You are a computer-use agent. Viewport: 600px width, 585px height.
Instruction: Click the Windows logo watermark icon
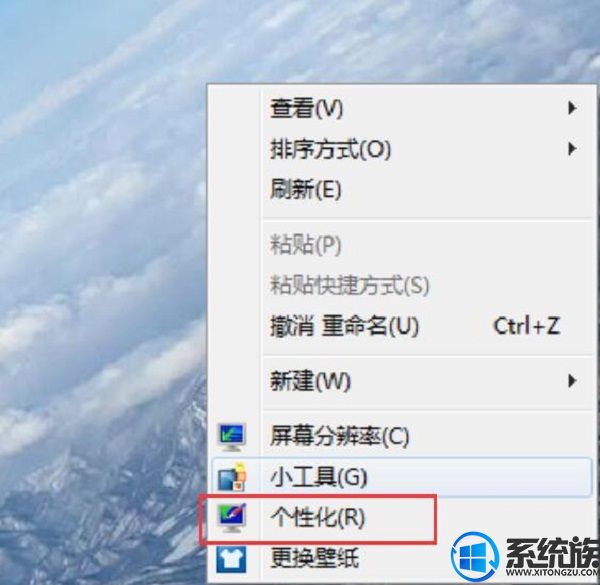475,555
